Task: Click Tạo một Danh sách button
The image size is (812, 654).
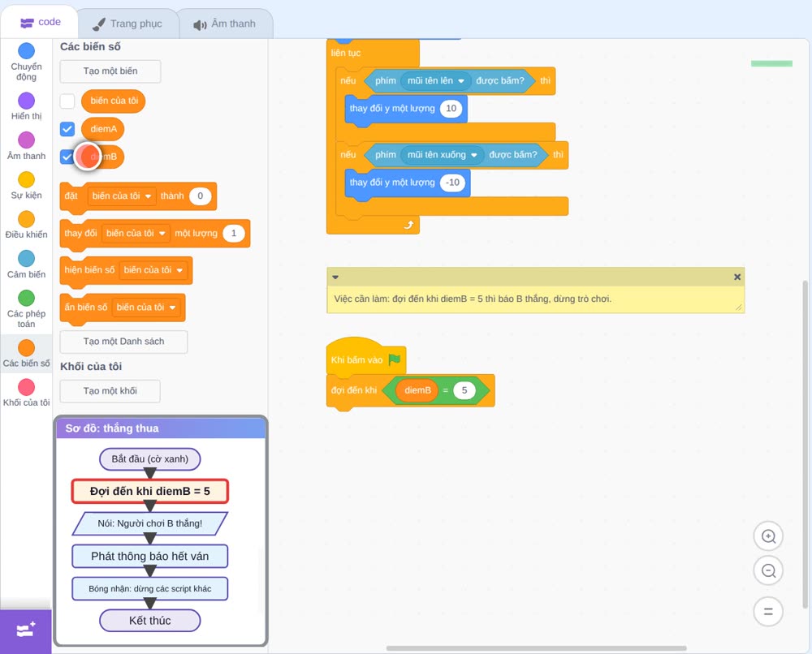Action: pyautogui.click(x=123, y=342)
